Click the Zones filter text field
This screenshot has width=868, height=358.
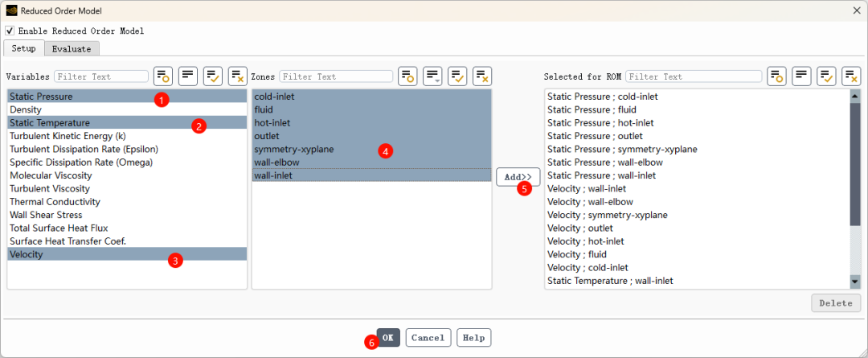(335, 76)
